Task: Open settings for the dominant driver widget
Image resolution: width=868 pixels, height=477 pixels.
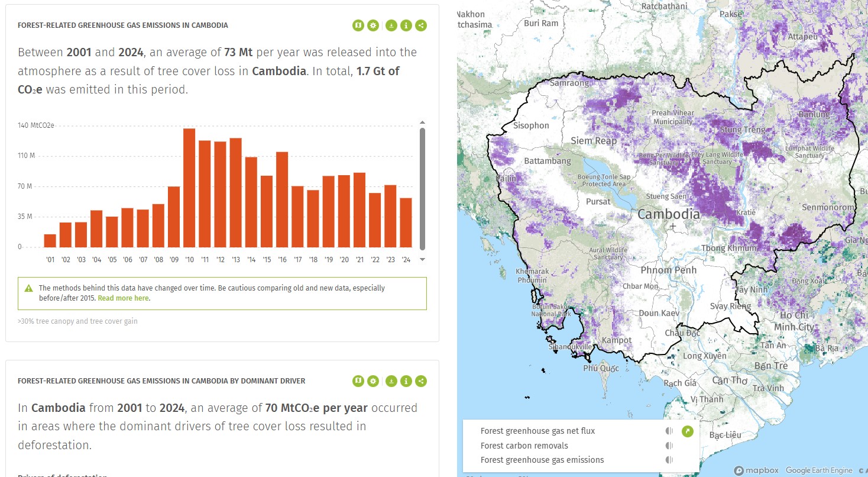Action: pos(373,381)
